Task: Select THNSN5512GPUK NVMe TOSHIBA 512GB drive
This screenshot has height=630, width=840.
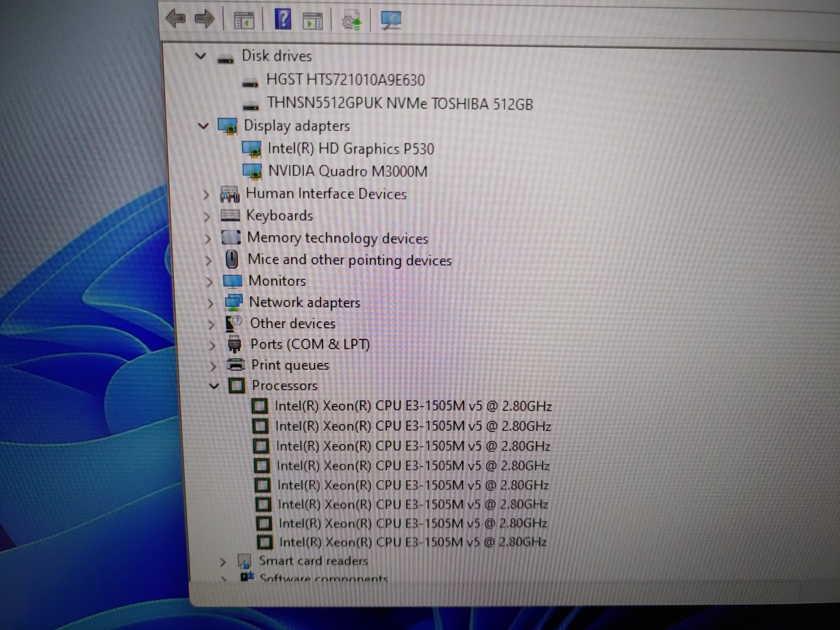Action: pos(400,104)
